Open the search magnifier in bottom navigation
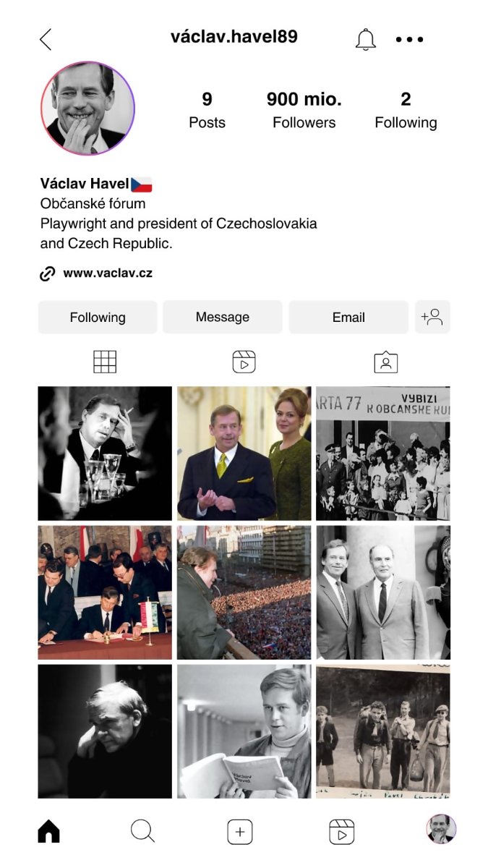488x868 pixels. point(142,832)
